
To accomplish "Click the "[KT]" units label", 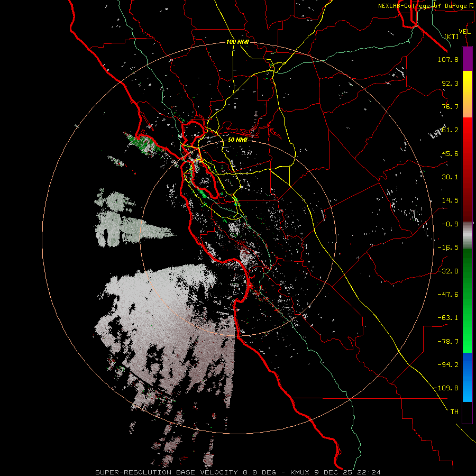I will 452,36.
